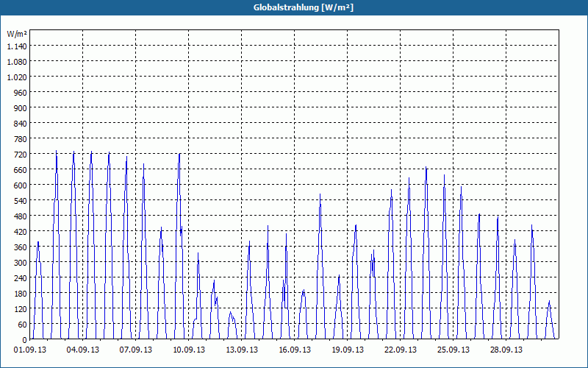Select the '1.140' y-axis label
588x368 pixels.
click(x=17, y=46)
